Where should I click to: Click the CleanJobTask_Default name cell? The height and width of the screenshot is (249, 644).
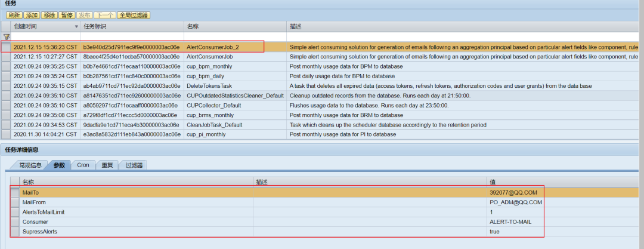(x=235, y=125)
